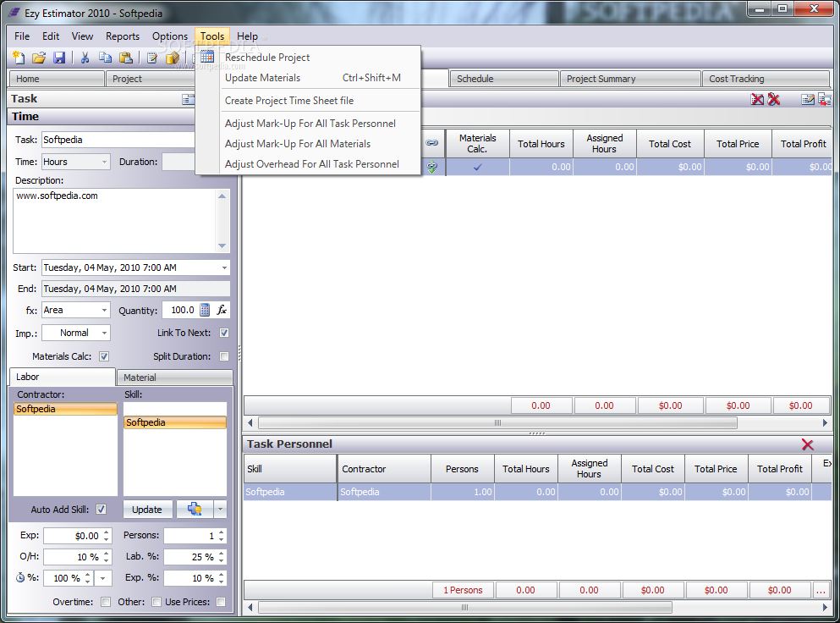Click the chain link column header icon
This screenshot has height=623, width=840.
point(431,143)
